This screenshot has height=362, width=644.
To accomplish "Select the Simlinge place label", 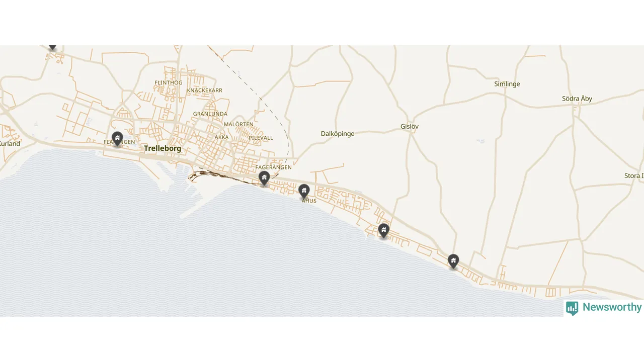I will pos(507,84).
